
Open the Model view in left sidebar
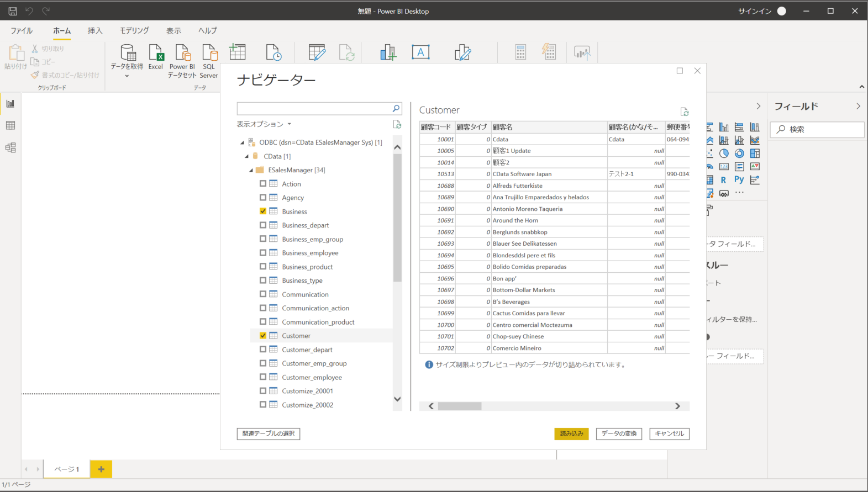pyautogui.click(x=10, y=148)
